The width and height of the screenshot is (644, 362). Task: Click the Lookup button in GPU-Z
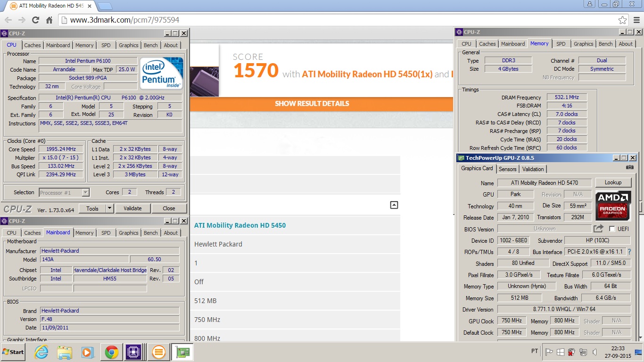click(x=613, y=182)
